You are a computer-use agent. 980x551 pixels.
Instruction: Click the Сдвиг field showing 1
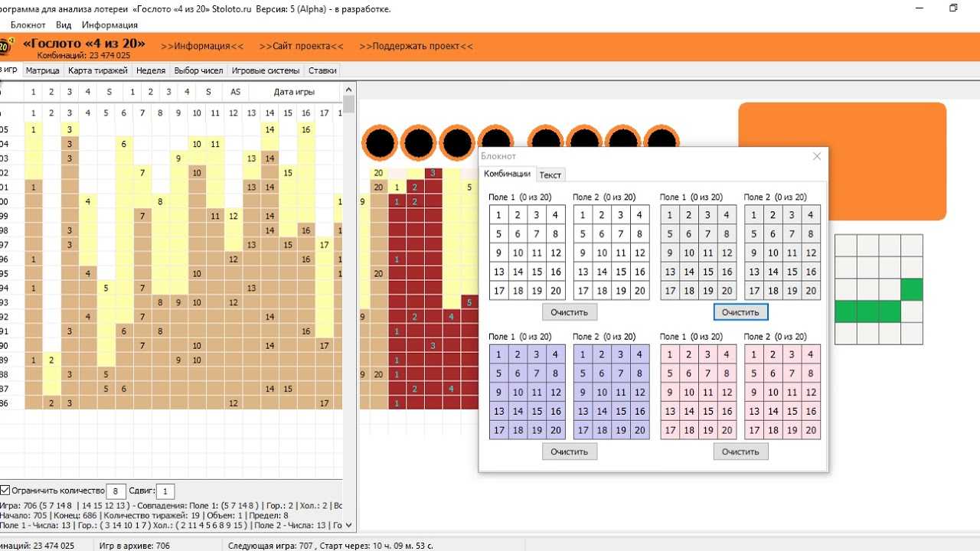pyautogui.click(x=165, y=491)
